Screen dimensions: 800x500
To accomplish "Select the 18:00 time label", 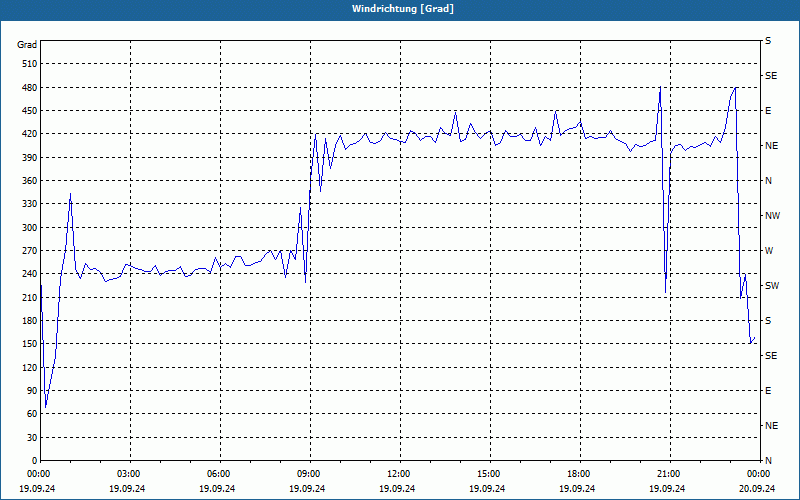I will click(578, 474).
